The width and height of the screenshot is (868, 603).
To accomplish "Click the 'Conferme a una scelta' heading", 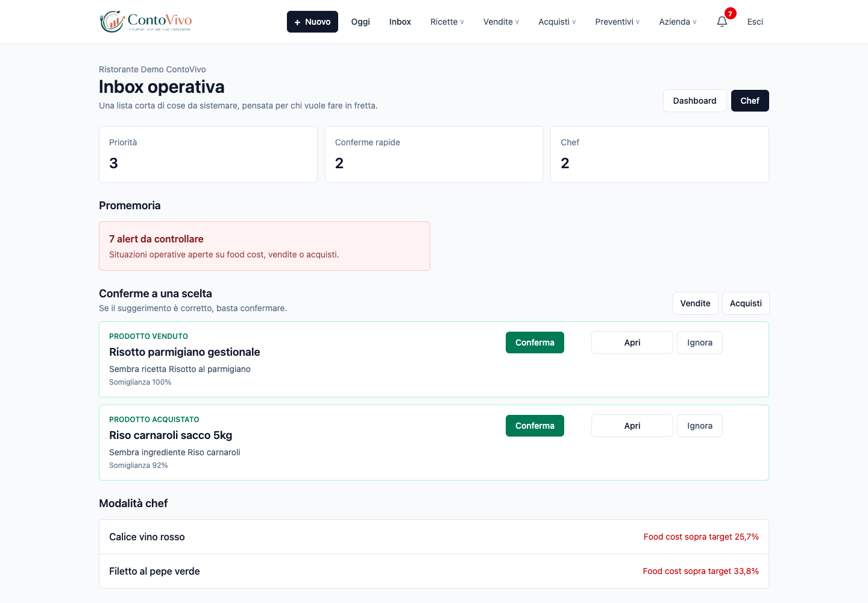I will coord(156,294).
